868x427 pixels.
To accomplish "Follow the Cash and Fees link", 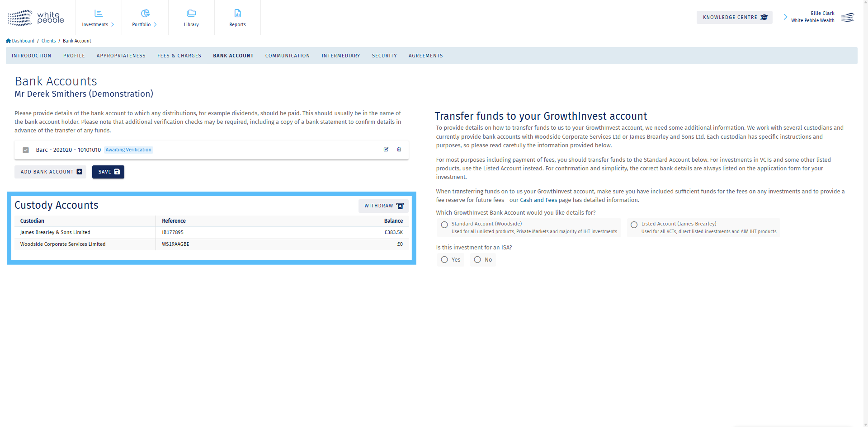I will tap(538, 200).
